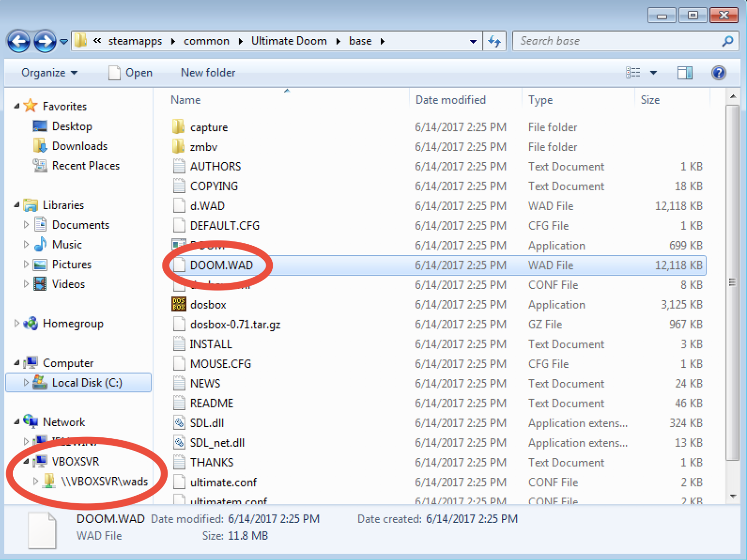Click the Network icon in the sidebar

(x=31, y=422)
